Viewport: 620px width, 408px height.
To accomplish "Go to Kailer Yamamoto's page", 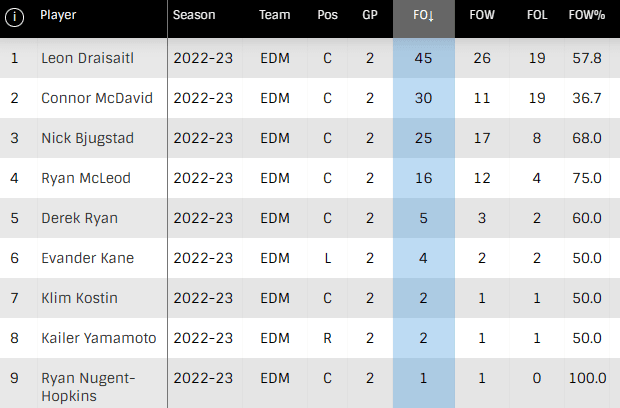I will (98, 339).
